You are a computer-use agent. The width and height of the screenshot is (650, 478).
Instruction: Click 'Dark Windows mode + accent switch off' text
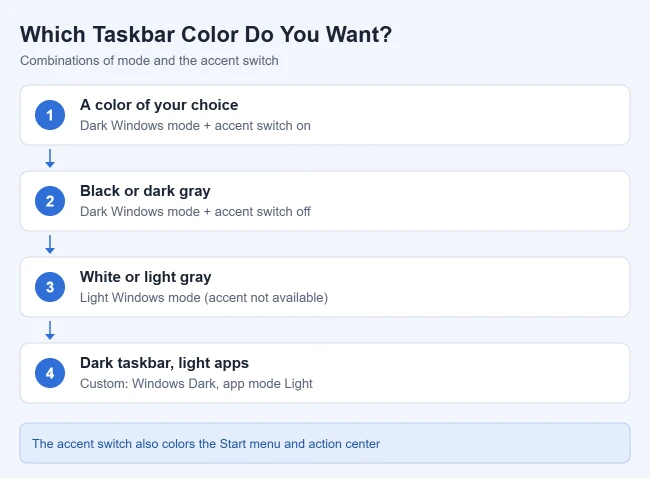195,211
